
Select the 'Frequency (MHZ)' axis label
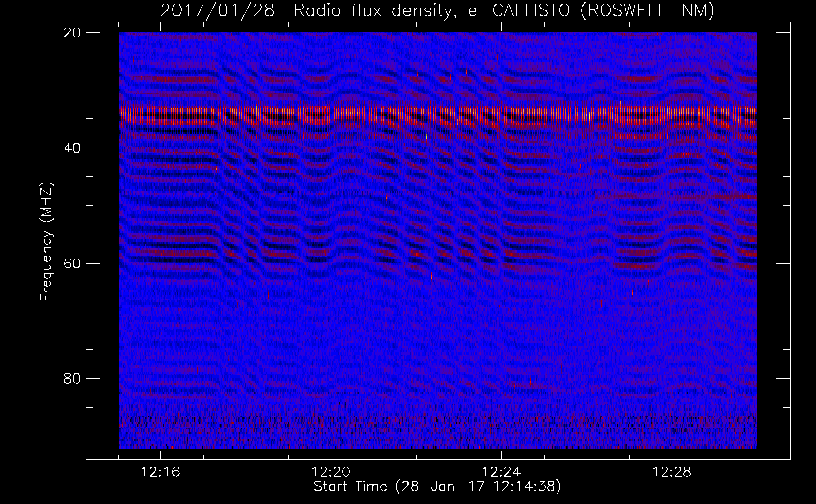46,242
